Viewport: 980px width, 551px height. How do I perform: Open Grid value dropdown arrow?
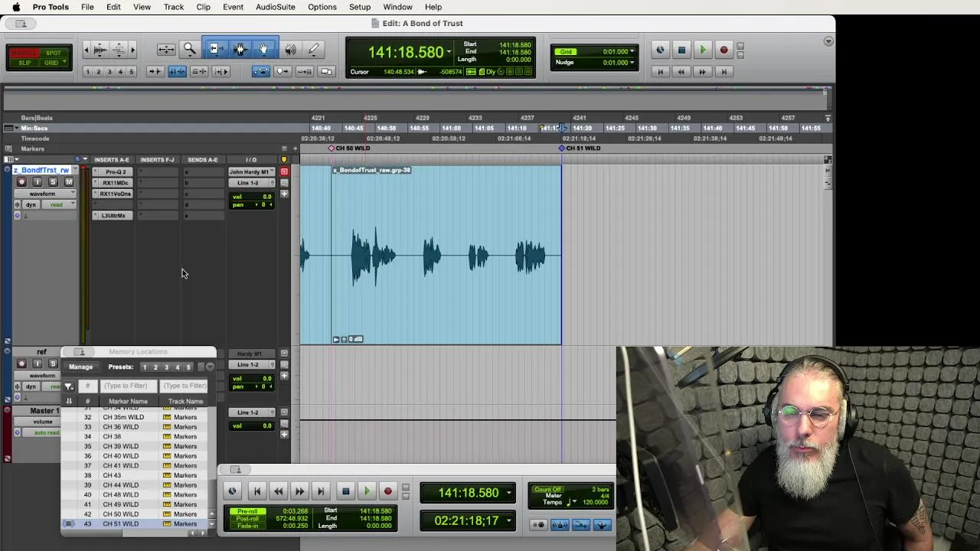pos(632,52)
